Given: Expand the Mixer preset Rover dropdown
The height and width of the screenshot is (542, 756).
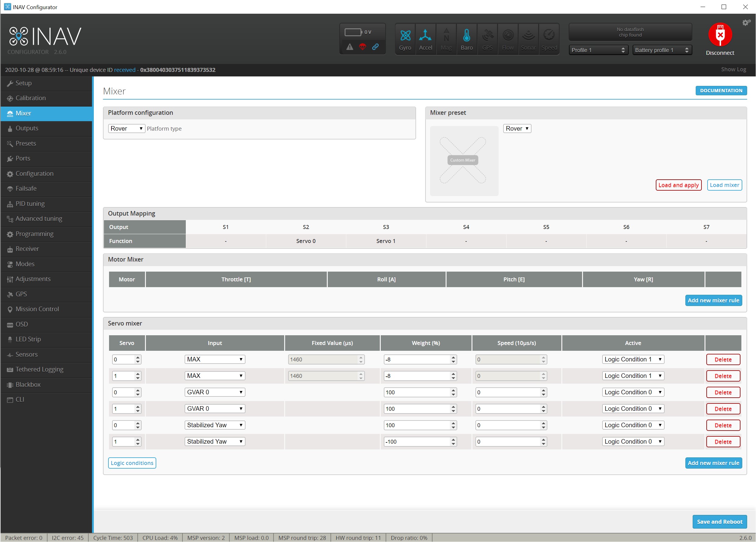Looking at the screenshot, I should coord(517,128).
